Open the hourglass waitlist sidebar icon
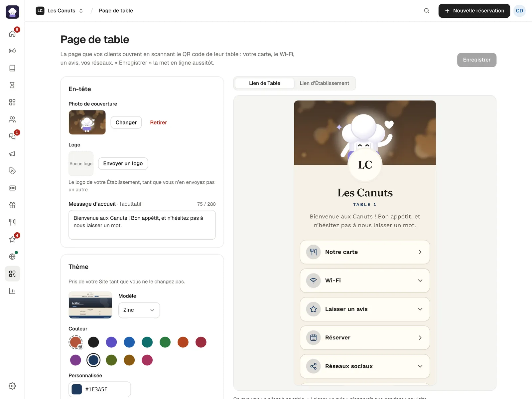Screen dimensions: 532x399 [x=12, y=85]
